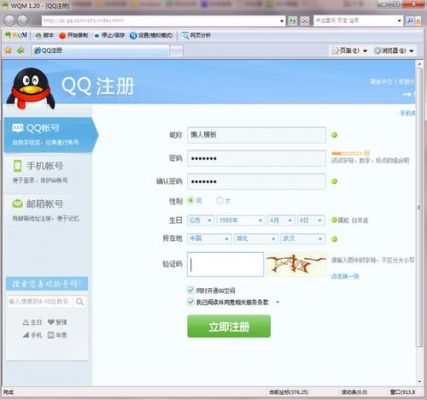Select the 邮箱帐号 email account tab
The width and height of the screenshot is (427, 400).
click(x=48, y=210)
